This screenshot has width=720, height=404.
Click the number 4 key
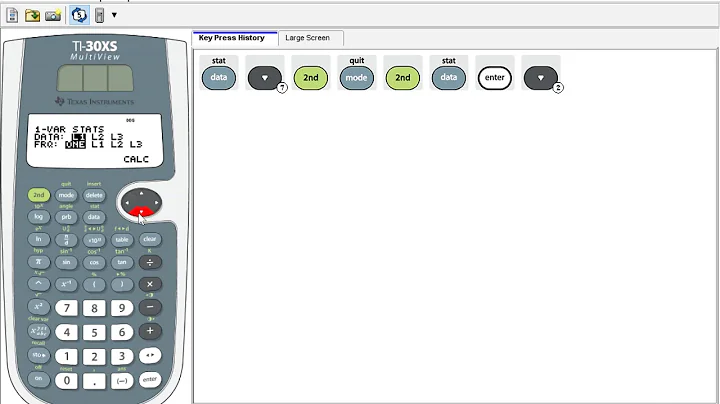(67, 332)
